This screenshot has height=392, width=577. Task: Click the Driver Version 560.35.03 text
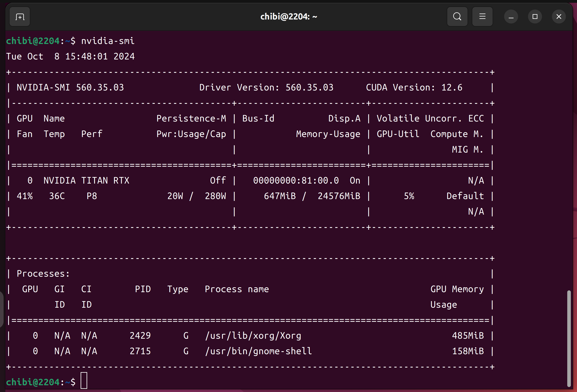tap(266, 88)
